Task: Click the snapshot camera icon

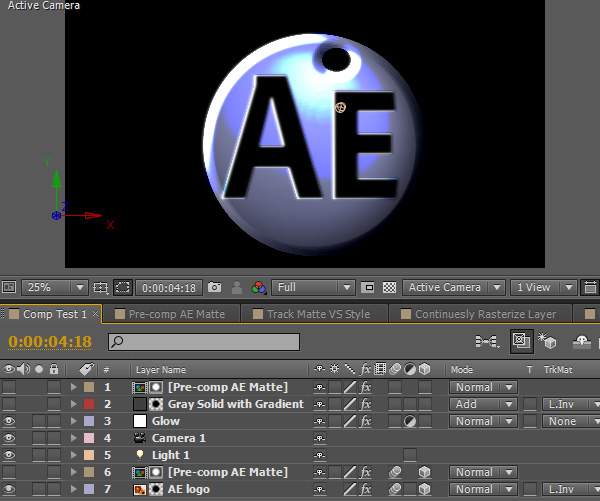Action: pyautogui.click(x=214, y=288)
